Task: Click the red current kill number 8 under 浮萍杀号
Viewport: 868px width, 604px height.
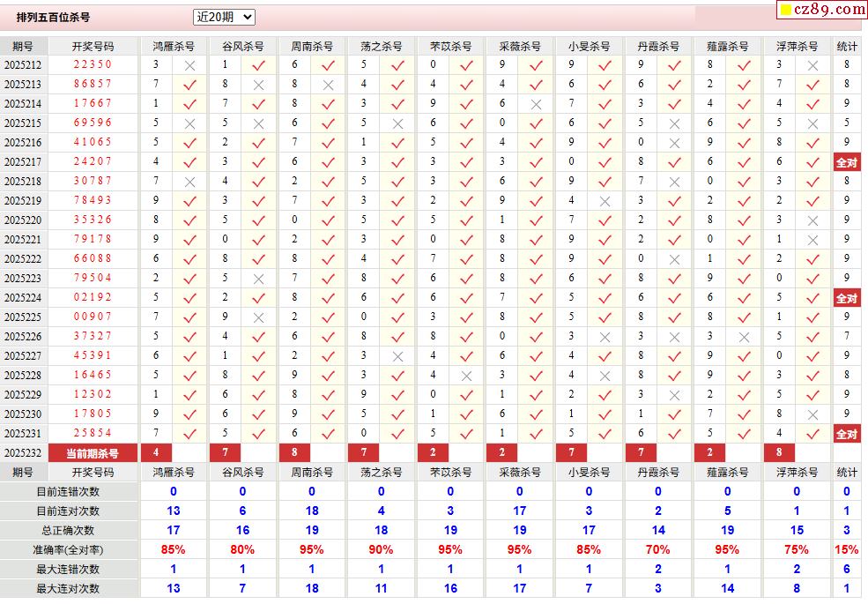Action: coord(779,452)
